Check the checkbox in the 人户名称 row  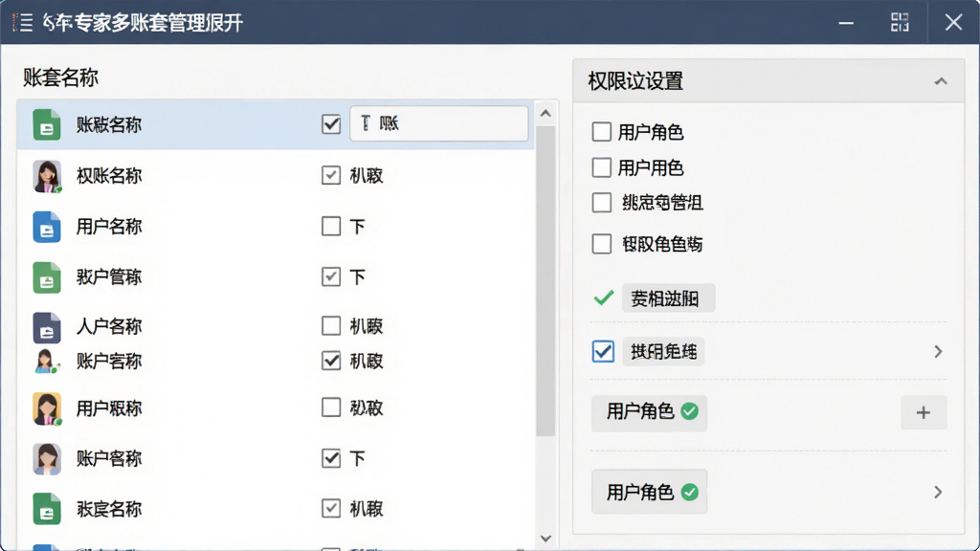pos(331,325)
